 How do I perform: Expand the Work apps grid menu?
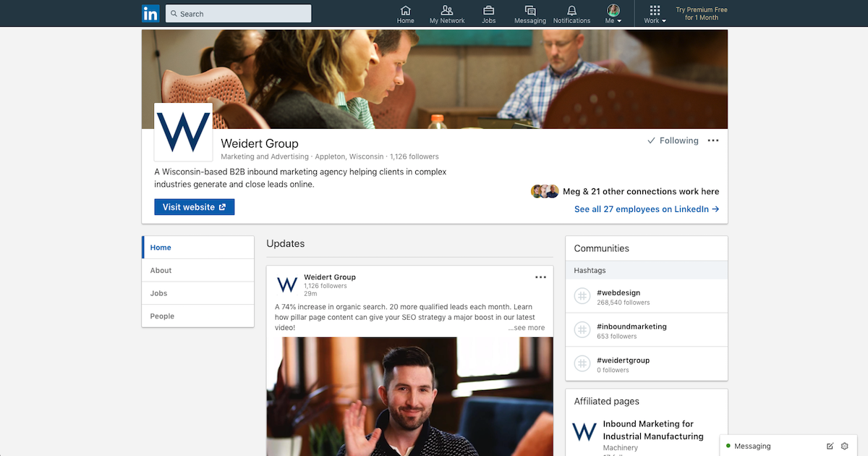click(655, 14)
